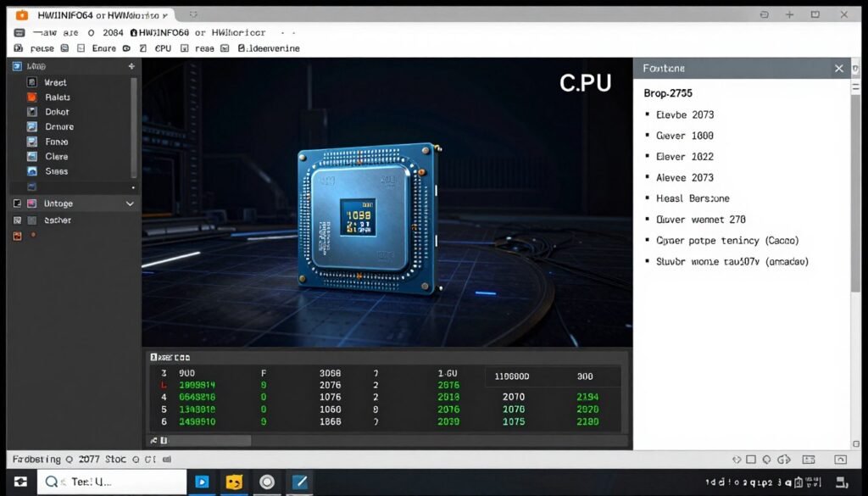868x496 pixels.
Task: Select the Siees network icon in the sidebar
Action: 31,170
